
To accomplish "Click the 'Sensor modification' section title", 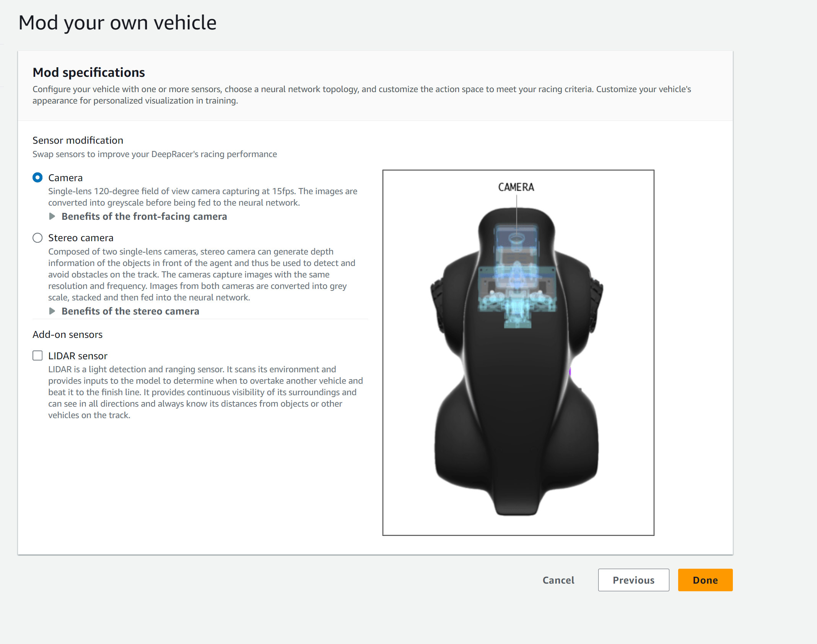I will tap(78, 140).
